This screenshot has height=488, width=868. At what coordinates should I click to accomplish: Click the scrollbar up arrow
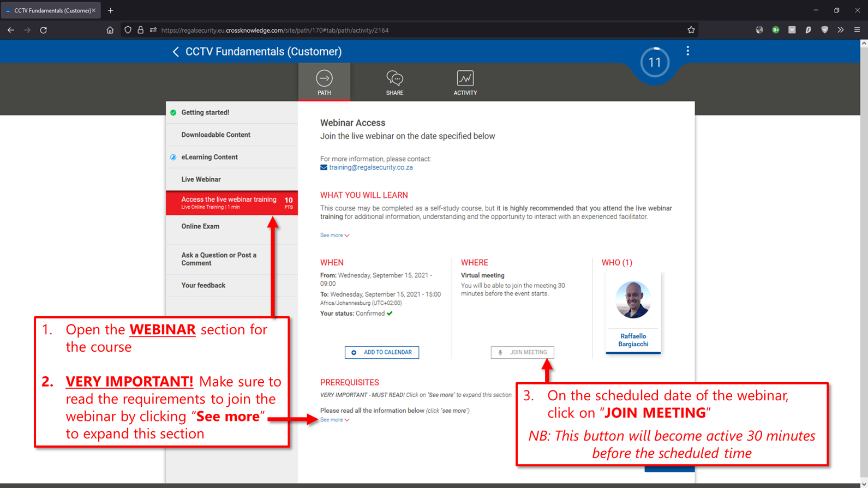[864, 44]
